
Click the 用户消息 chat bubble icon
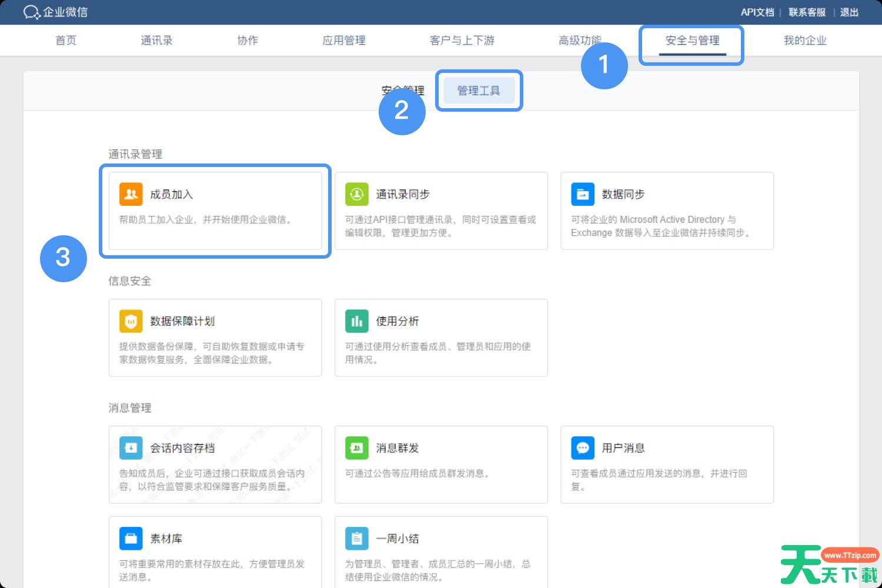(582, 448)
